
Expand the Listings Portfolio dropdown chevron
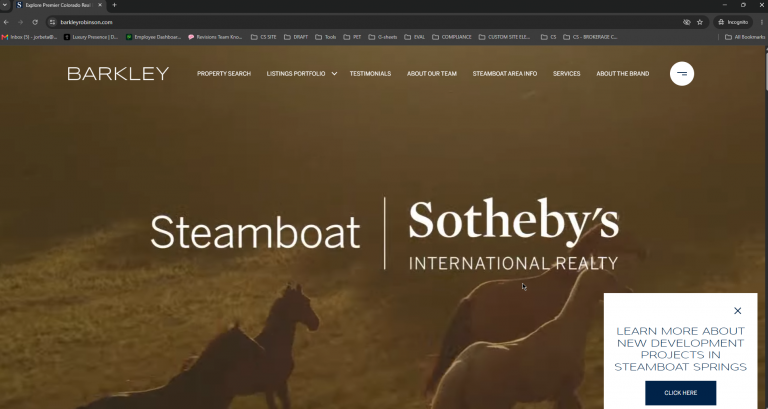pyautogui.click(x=334, y=74)
